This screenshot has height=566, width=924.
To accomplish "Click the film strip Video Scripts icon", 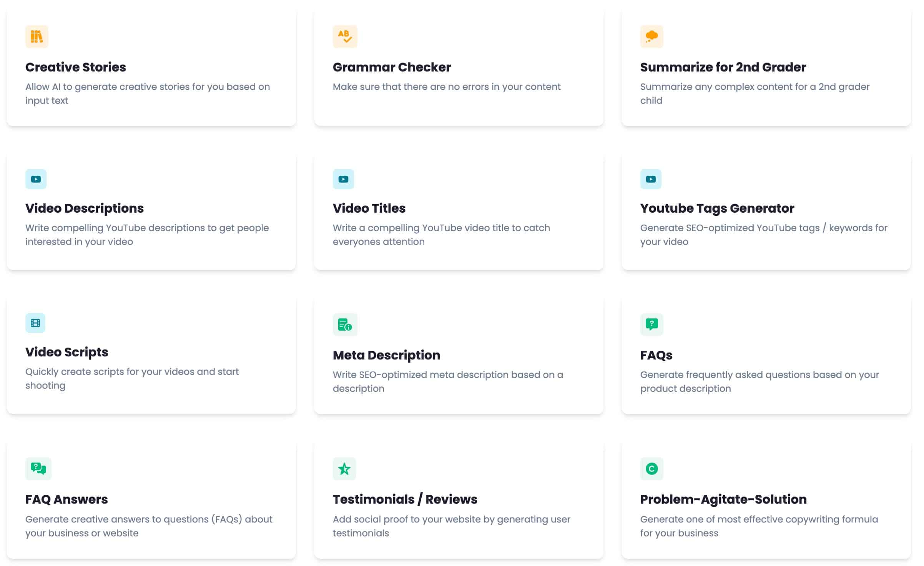I will pos(35,323).
